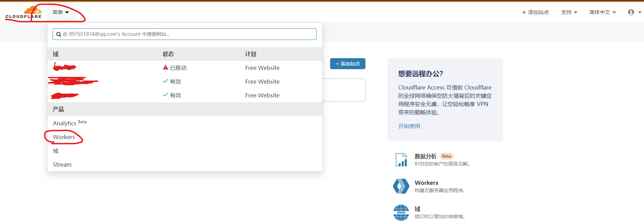
Task: Click the search magnifier icon
Action: coord(59,34)
